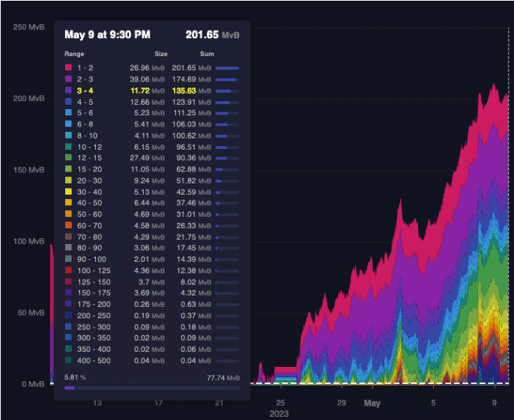
Task: Click the sum value '111.25 MvB'
Action: pos(192,113)
